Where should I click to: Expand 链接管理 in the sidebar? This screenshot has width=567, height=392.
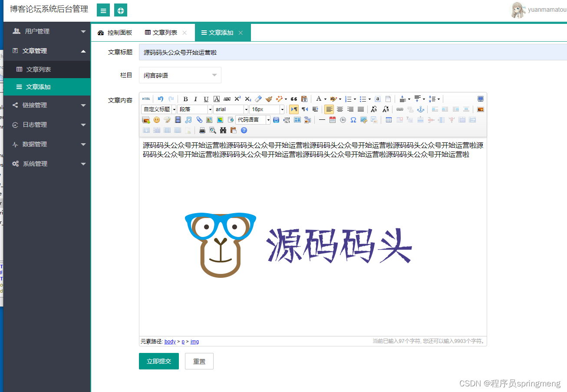point(47,105)
